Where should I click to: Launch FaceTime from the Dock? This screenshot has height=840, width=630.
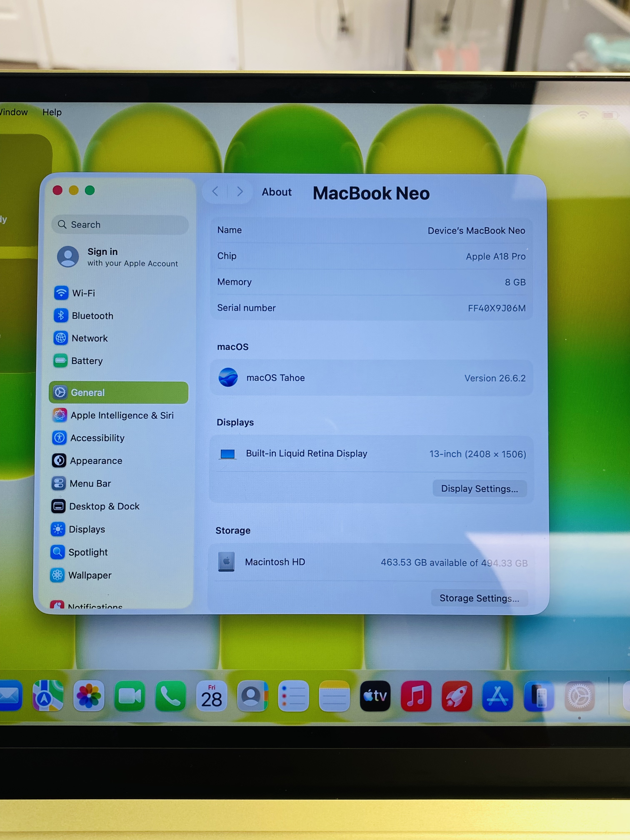pos(130,696)
